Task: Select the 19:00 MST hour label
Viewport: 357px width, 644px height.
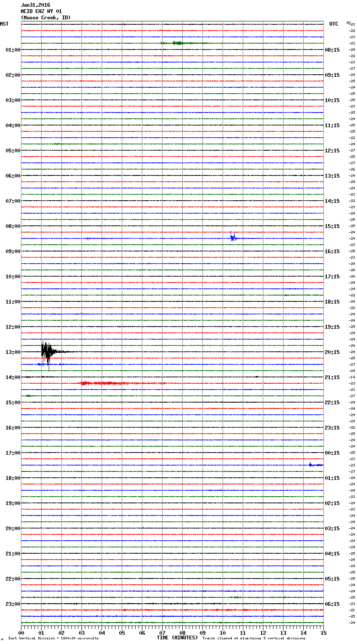Action: click(13, 503)
